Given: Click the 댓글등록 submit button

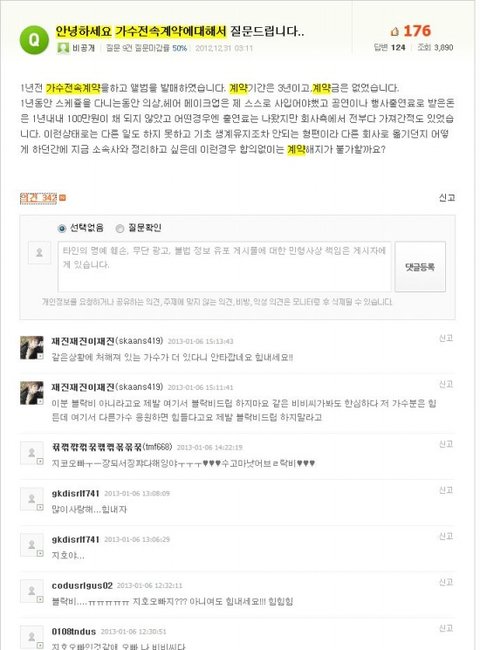Looking at the screenshot, I should click(420, 267).
